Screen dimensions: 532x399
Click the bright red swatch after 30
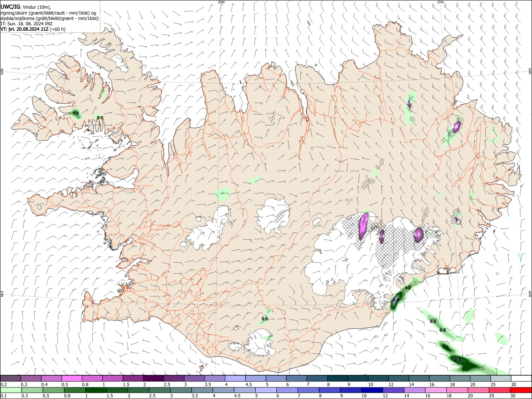coord(521,390)
